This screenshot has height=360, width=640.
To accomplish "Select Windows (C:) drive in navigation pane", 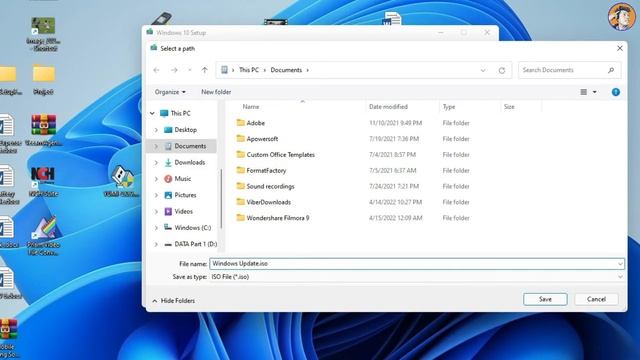I will [x=192, y=228].
